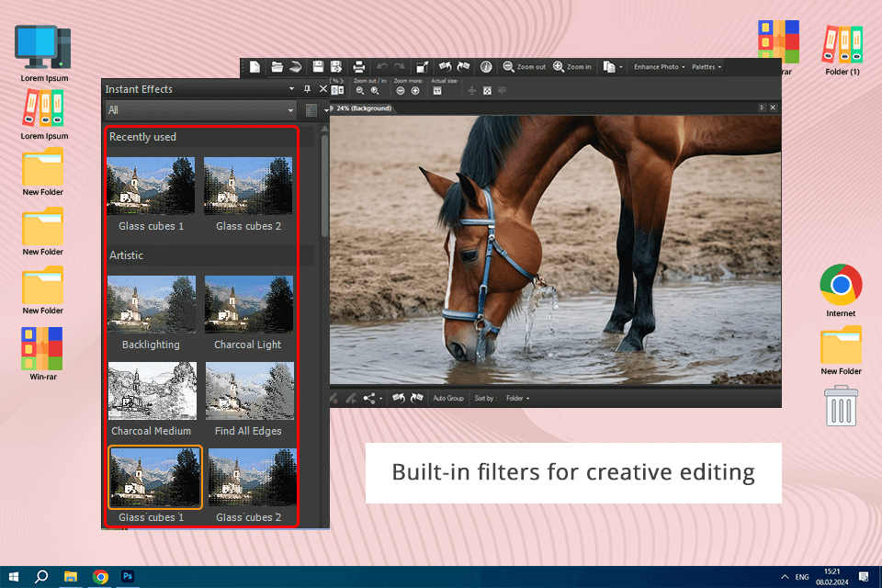Open Photoshop from the taskbar
Screen dimensions: 882x588
pyautogui.click(x=128, y=577)
